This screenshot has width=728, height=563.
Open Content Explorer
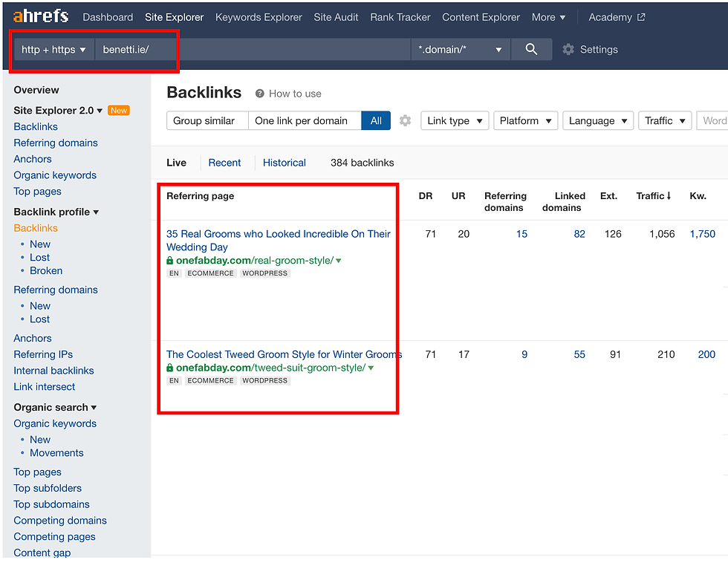click(x=481, y=17)
